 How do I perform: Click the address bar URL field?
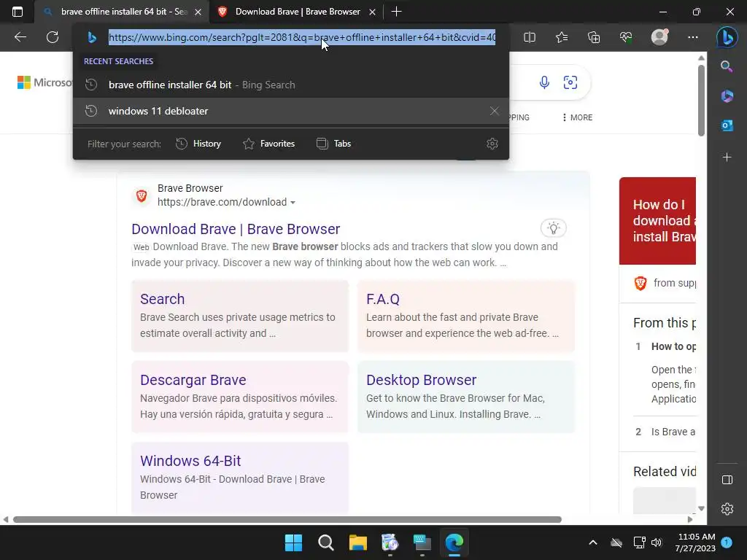[302, 37]
